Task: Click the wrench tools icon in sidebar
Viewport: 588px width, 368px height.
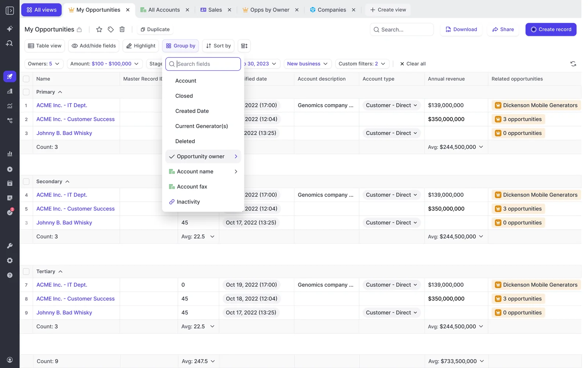Action: click(x=10, y=245)
